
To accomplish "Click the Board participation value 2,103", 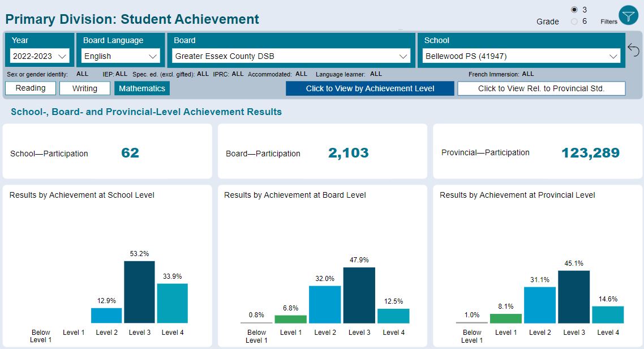I will click(348, 153).
